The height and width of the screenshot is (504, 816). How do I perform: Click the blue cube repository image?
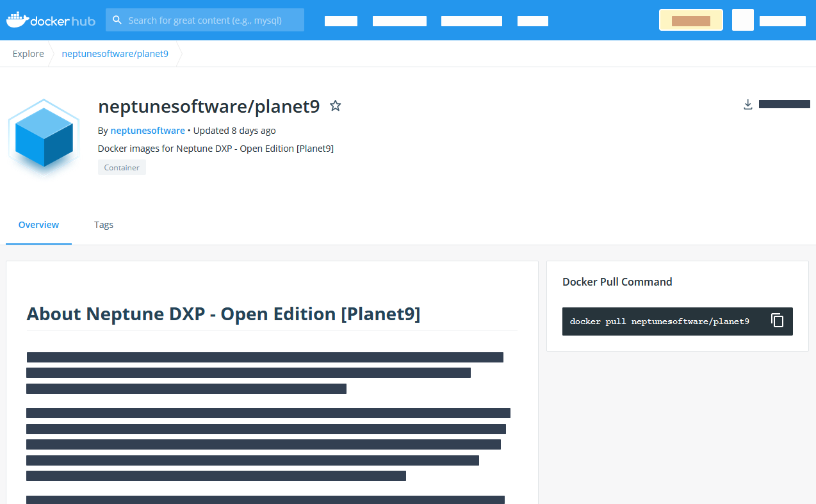click(44, 137)
